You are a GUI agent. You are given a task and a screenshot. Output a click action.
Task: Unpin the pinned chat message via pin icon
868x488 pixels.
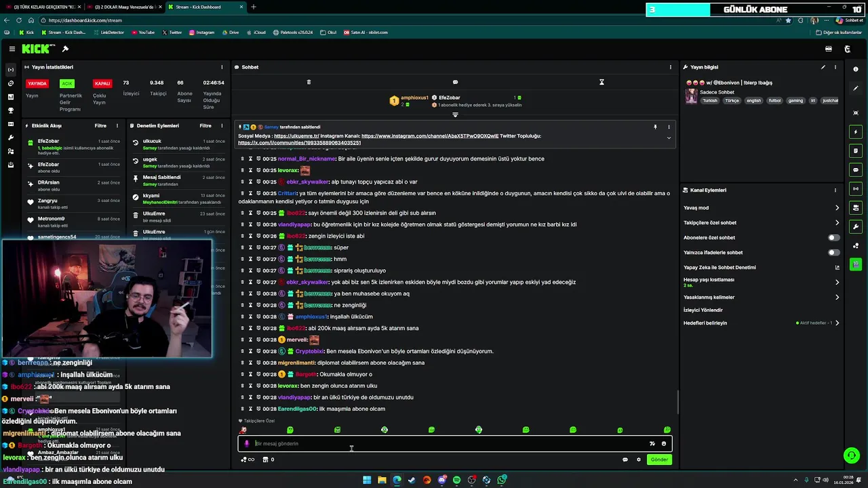[655, 127]
